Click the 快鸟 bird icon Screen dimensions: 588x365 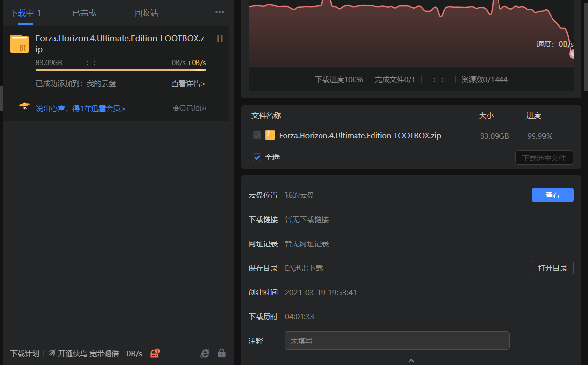point(52,353)
